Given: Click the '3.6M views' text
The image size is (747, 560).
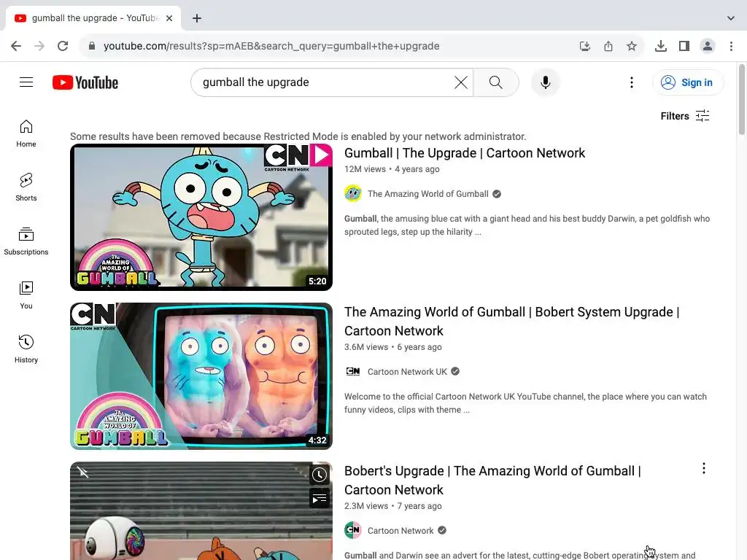Looking at the screenshot, I should pos(366,347).
